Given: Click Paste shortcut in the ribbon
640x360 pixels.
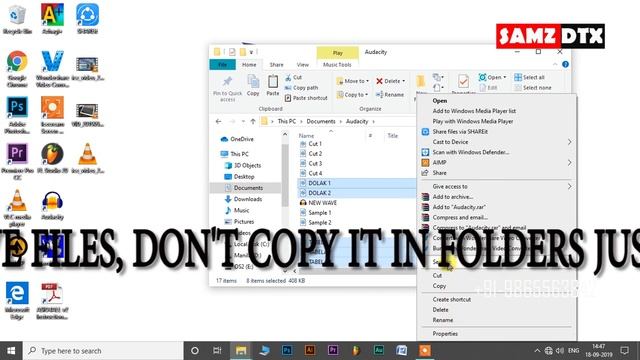Looking at the screenshot, I should 306,98.
